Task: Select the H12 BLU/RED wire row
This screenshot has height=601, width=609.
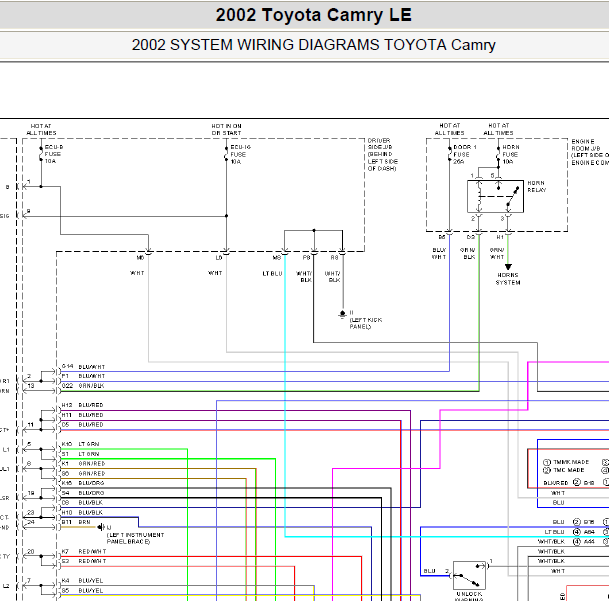Action: [x=82, y=405]
